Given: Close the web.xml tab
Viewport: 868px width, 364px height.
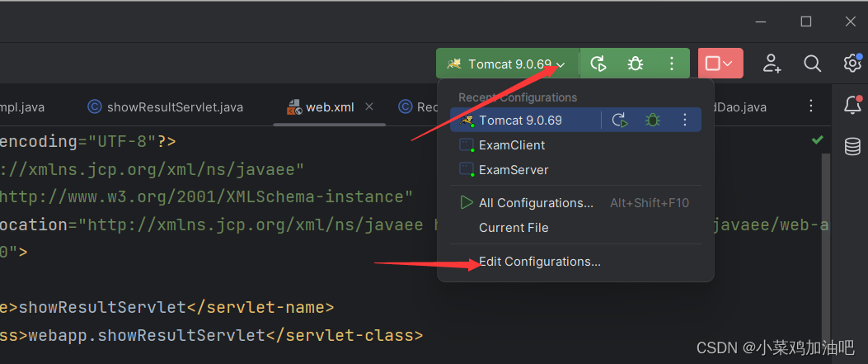Looking at the screenshot, I should coord(370,106).
